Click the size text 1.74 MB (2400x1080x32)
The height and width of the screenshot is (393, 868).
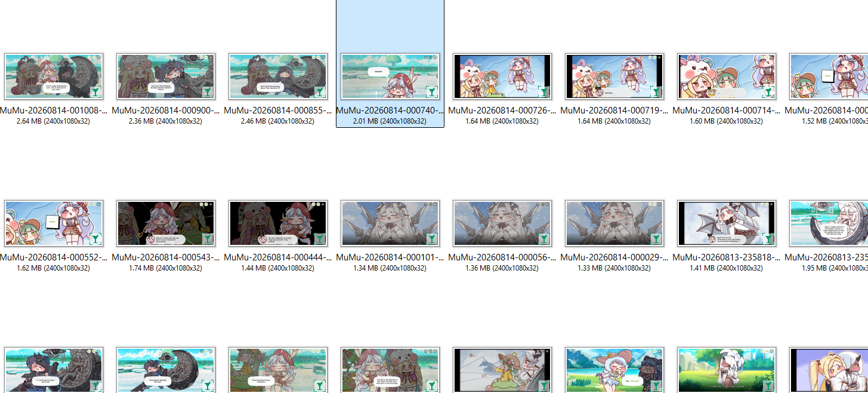pyautogui.click(x=166, y=268)
